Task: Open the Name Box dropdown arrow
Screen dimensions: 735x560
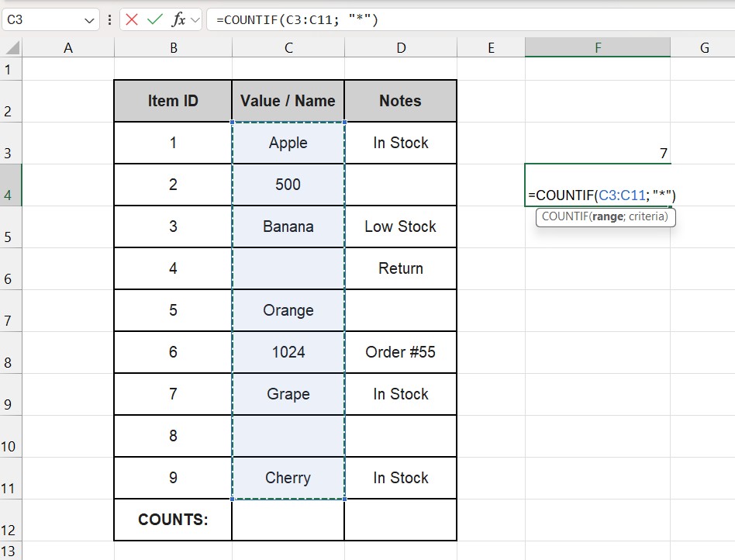Action: (89, 20)
